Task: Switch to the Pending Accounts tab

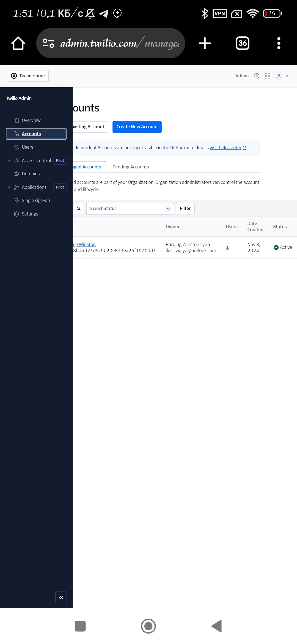Action: point(131,167)
